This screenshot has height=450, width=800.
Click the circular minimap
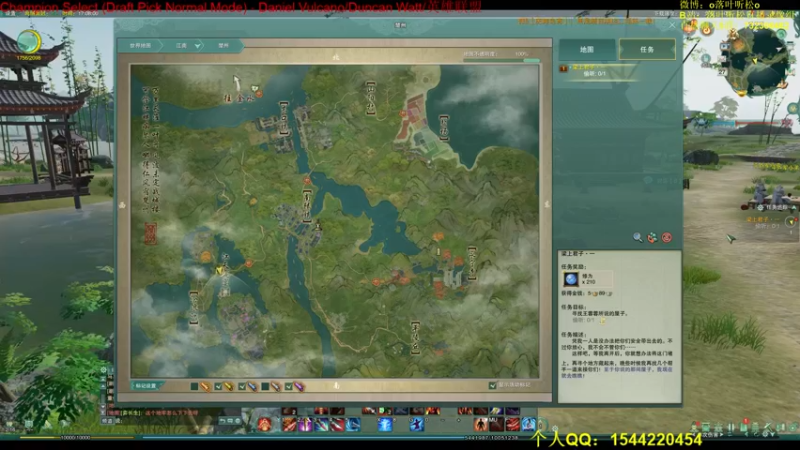click(757, 61)
